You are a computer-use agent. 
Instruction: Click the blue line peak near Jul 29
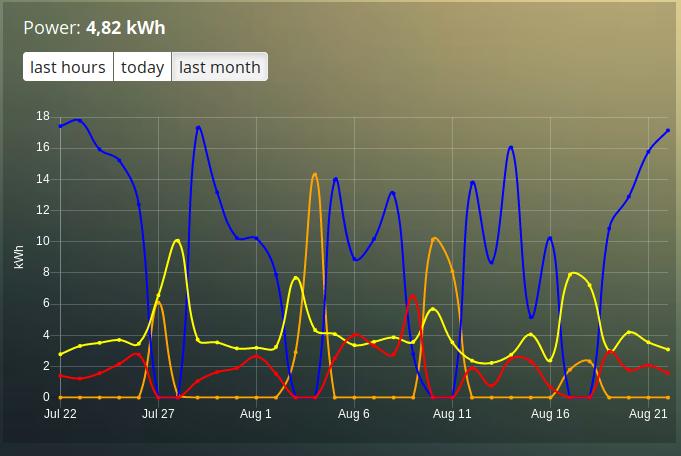198,127
